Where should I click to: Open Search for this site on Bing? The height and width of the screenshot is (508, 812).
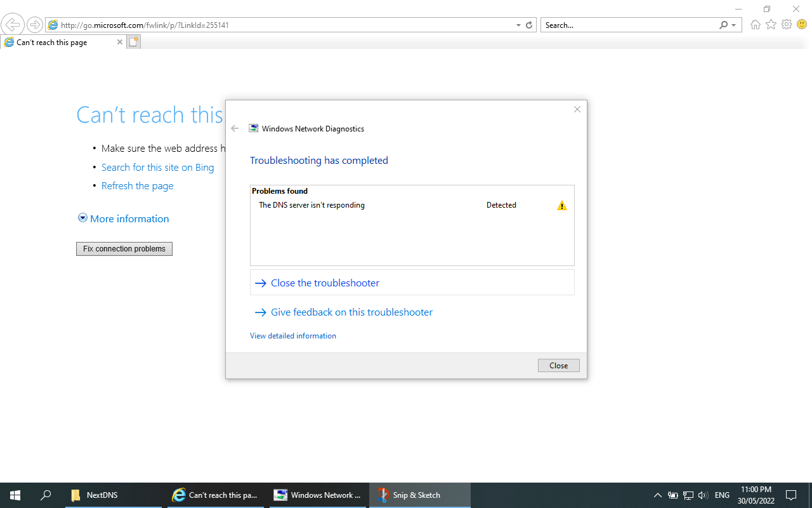[x=157, y=167]
